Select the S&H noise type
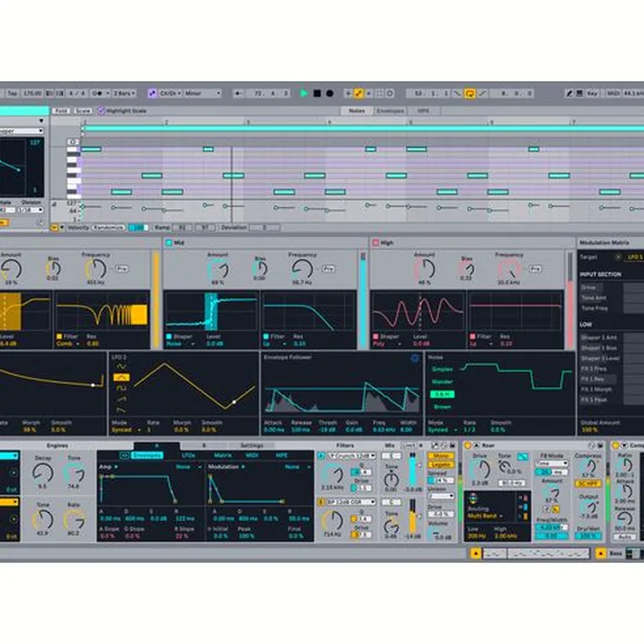Screen dimensions: 644x644 click(442, 394)
